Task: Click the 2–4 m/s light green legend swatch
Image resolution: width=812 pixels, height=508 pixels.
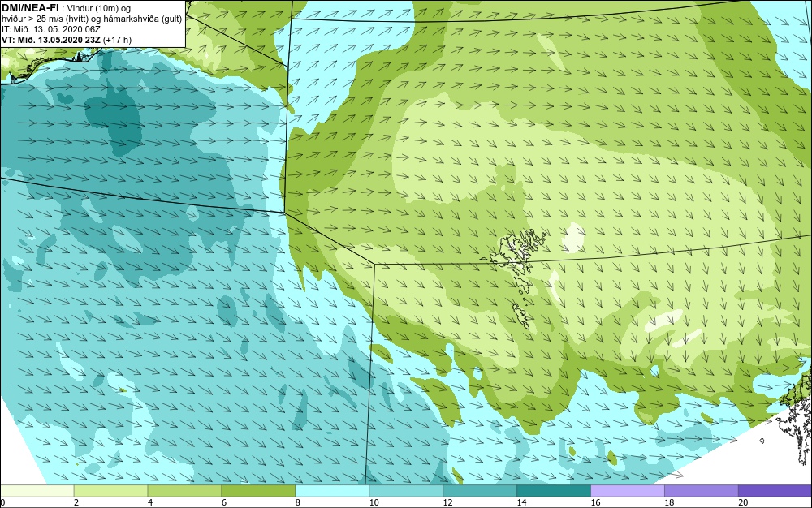Action: point(110,491)
